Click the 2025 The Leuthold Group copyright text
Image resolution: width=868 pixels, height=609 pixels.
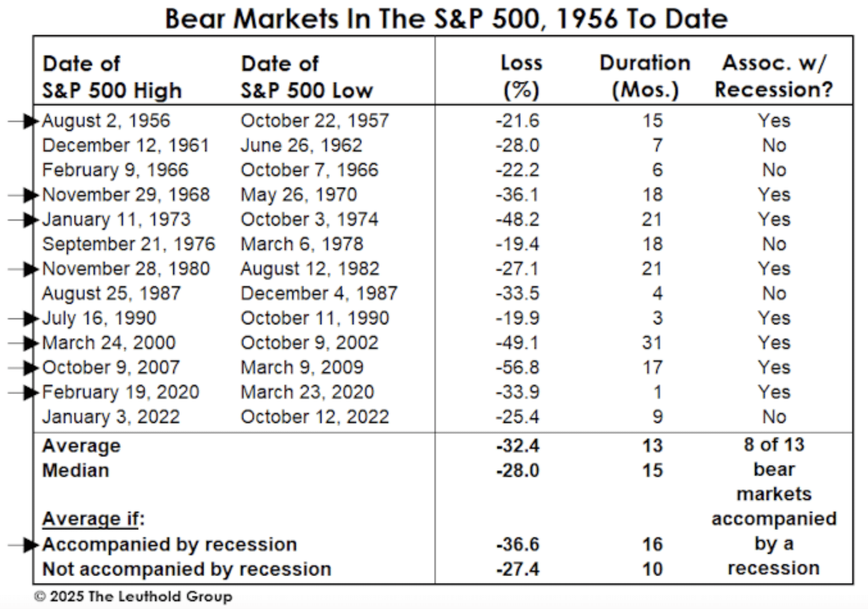point(133,596)
